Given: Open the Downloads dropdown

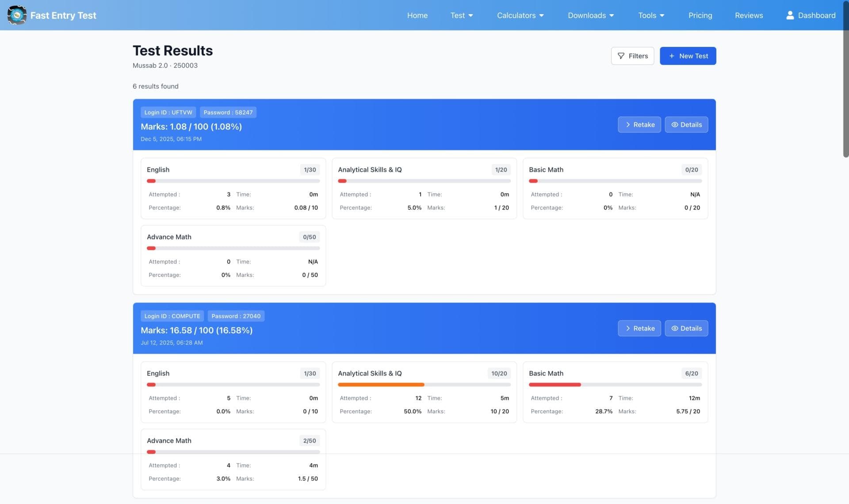Looking at the screenshot, I should (x=591, y=15).
